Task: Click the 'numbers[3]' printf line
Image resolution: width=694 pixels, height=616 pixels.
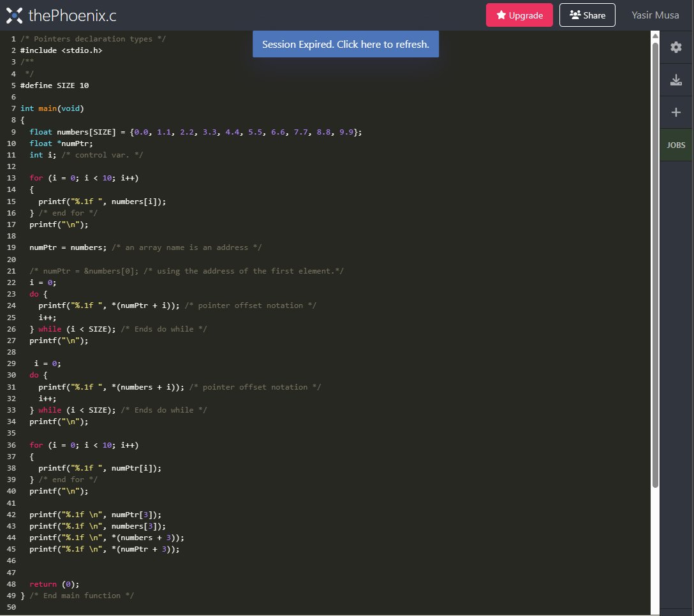Action: click(x=98, y=526)
